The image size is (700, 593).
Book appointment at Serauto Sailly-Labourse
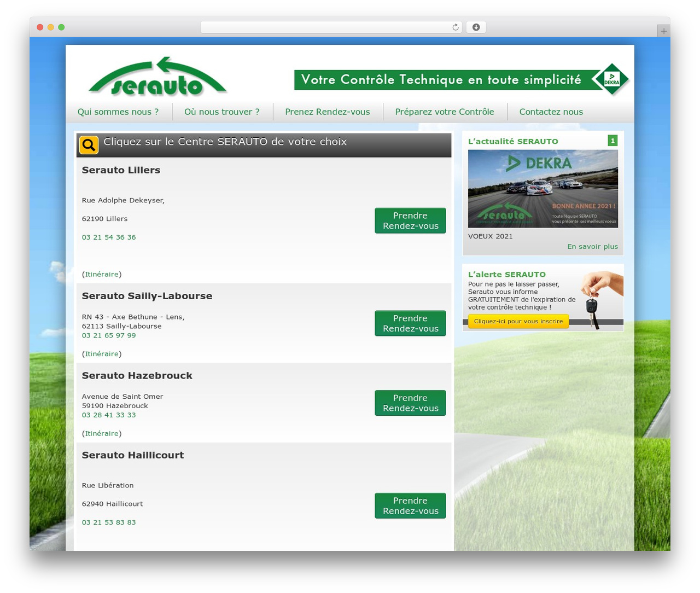[x=410, y=323]
